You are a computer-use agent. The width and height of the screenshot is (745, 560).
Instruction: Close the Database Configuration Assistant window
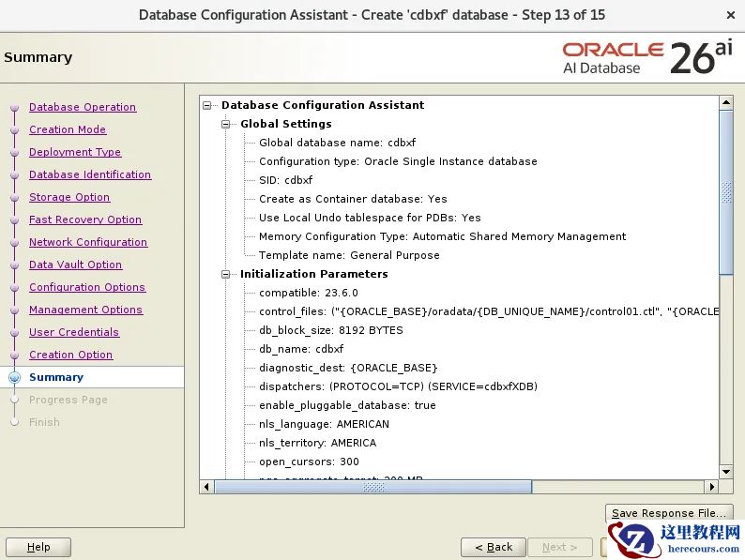[x=731, y=15]
